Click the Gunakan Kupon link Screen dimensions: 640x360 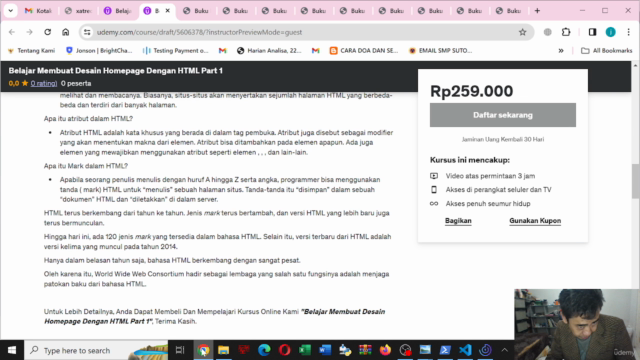pos(535,221)
